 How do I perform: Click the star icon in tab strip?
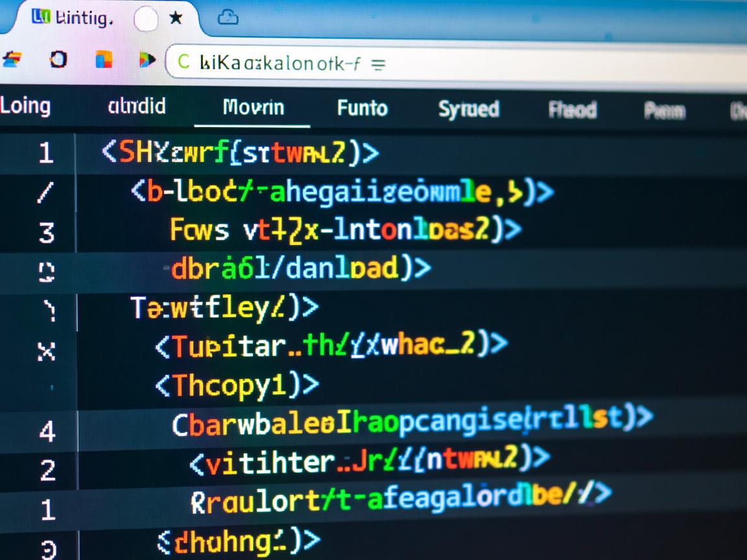175,19
